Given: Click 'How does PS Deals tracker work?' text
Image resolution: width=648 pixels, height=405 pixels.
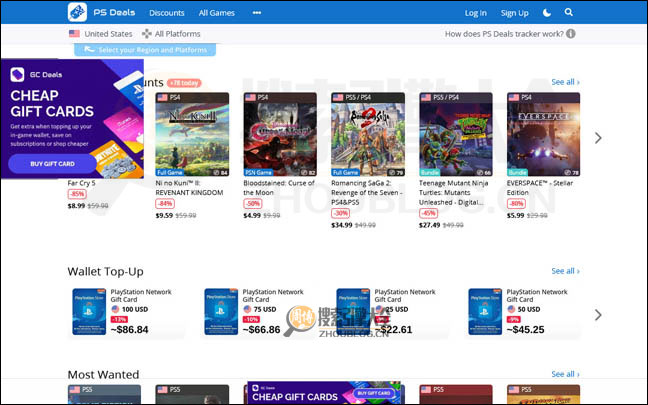Looking at the screenshot, I should pos(504,34).
